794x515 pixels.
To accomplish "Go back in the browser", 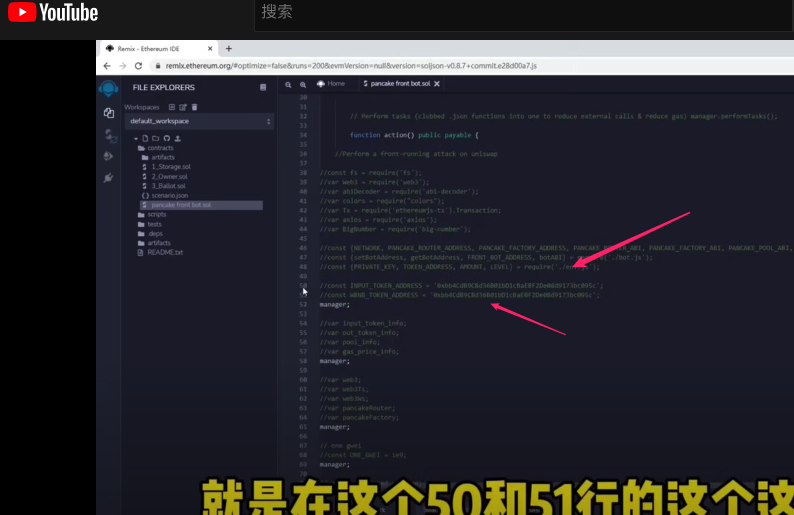I will (107, 66).
